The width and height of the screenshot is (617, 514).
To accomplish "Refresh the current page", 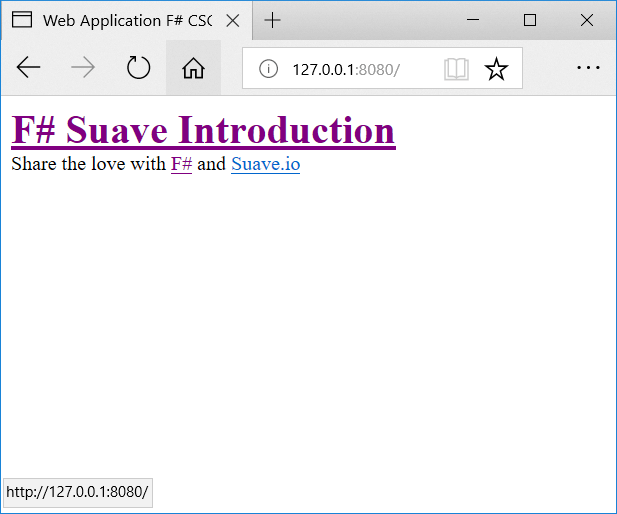I will tap(138, 68).
